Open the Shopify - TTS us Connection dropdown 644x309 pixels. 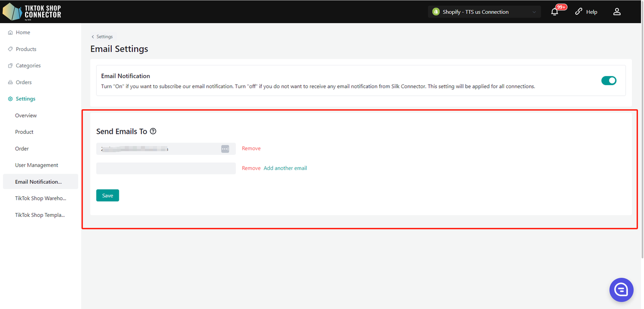(484, 12)
